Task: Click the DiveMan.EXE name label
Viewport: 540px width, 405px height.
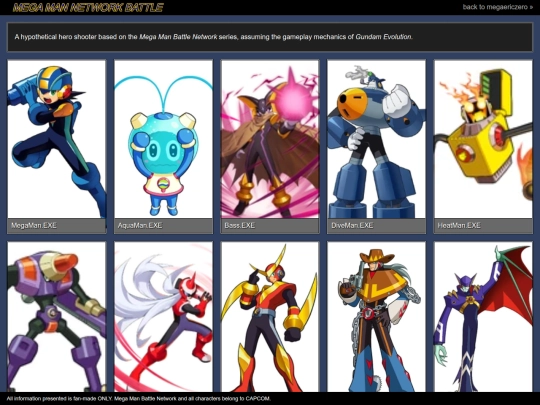Action: pos(352,226)
